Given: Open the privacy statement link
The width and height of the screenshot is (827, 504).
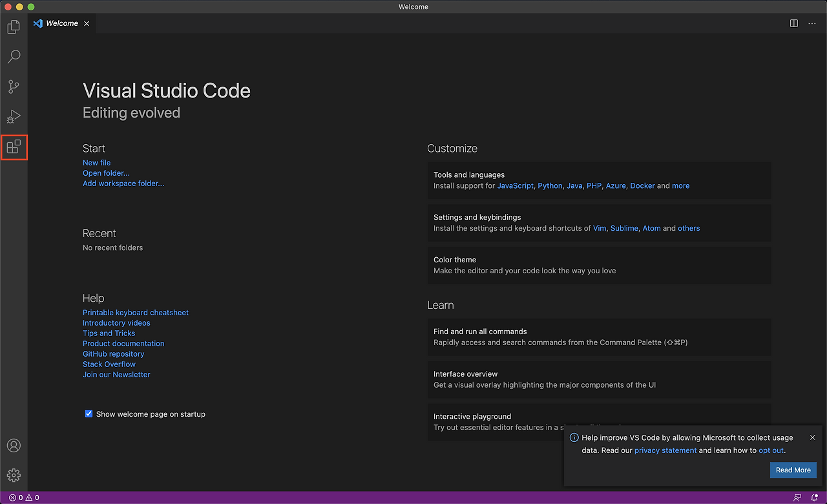Looking at the screenshot, I should [665, 450].
